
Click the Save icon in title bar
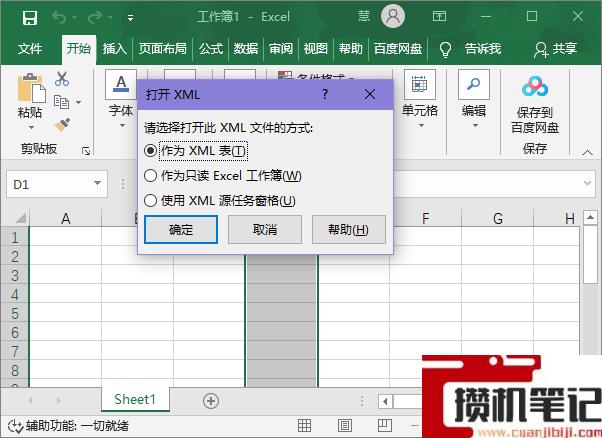point(30,17)
